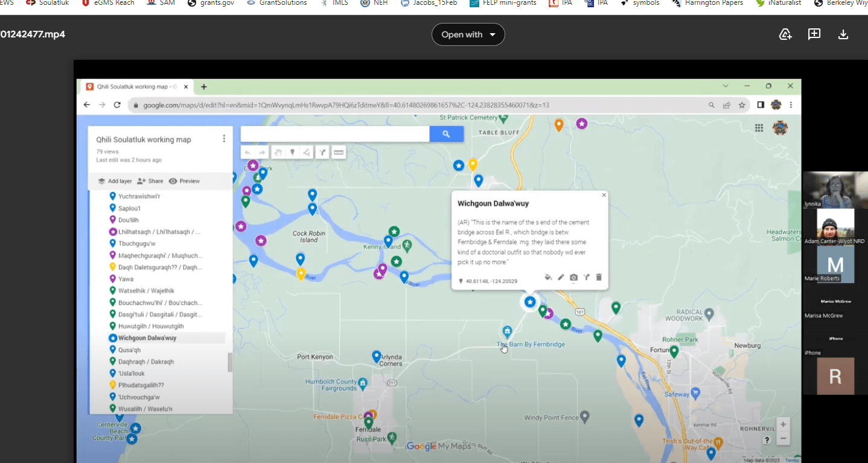Screen dimensions: 868x463
Task: Edit the Wichgoun Dalwa'wuy marker with pencil
Action: [x=561, y=278]
